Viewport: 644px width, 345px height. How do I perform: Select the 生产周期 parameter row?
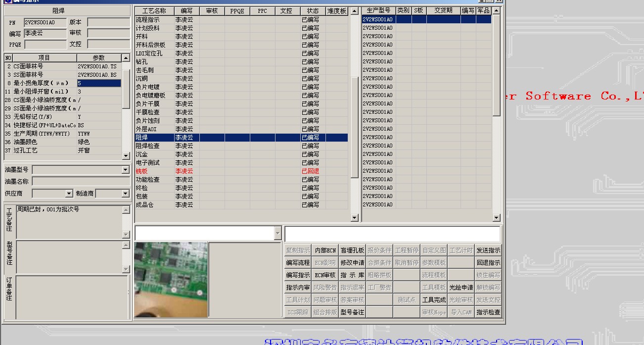click(x=63, y=134)
